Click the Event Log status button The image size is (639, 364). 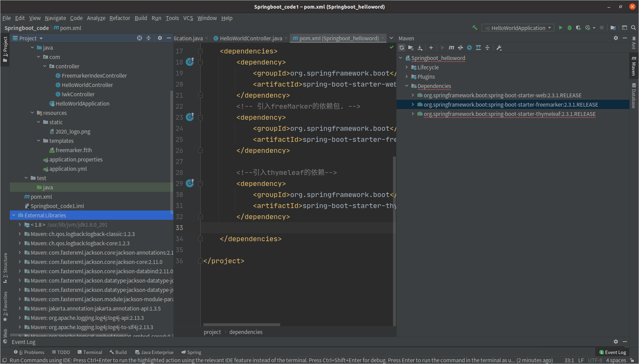point(612,352)
